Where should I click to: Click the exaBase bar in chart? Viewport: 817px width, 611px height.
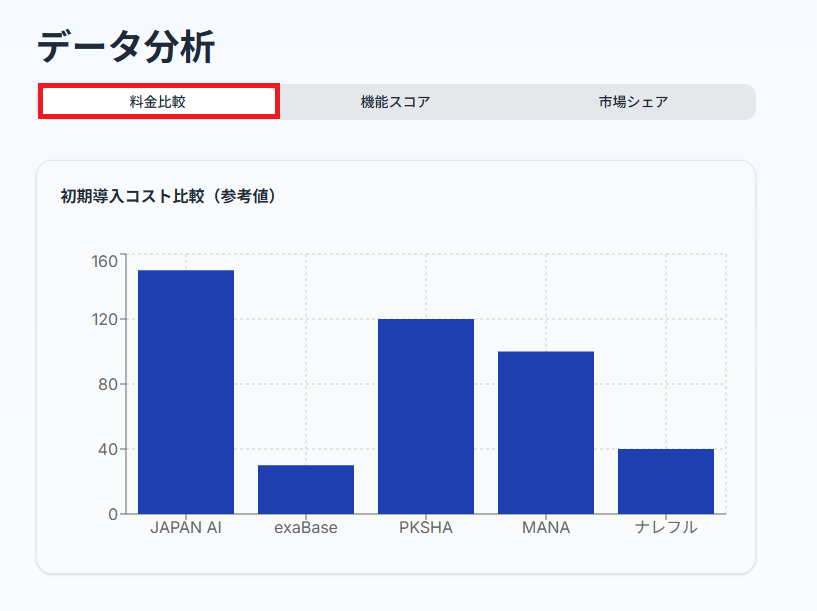click(x=306, y=490)
